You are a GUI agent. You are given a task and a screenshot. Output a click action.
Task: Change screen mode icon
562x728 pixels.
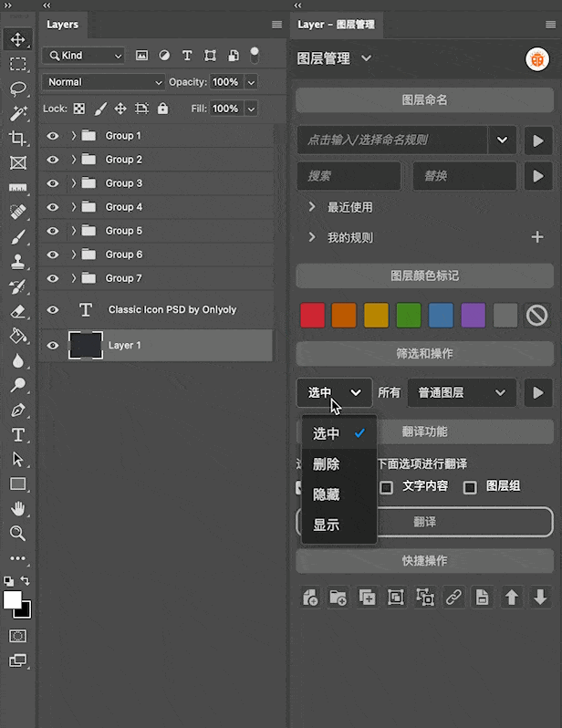coord(17,660)
